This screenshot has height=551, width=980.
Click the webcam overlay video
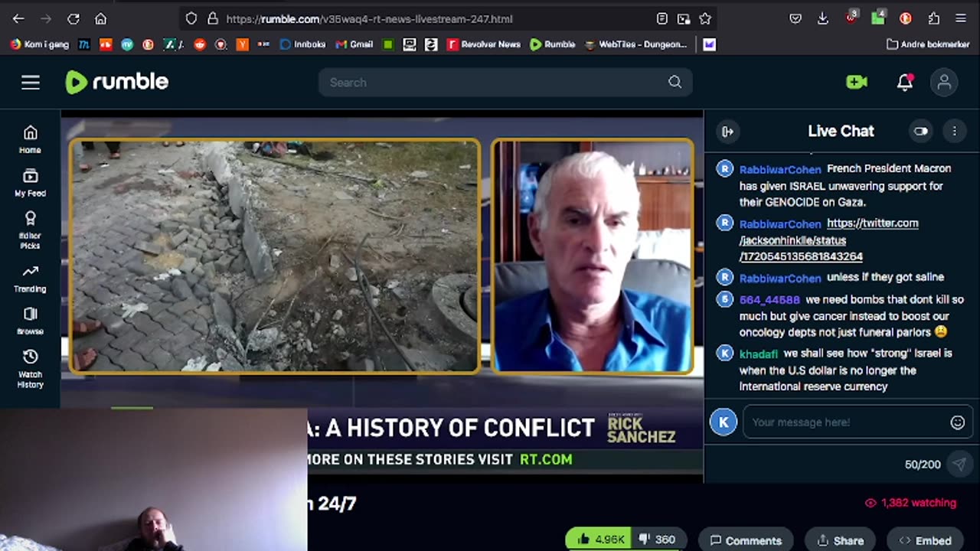coord(153,479)
